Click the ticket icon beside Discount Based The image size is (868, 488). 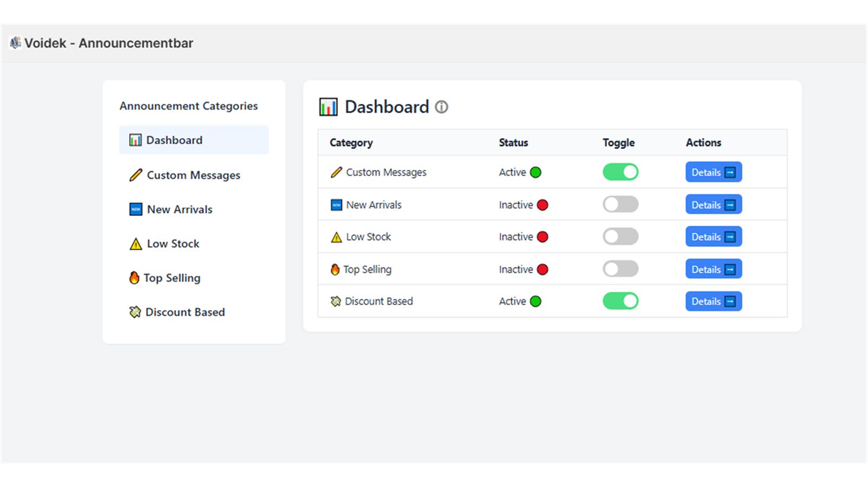click(x=134, y=312)
